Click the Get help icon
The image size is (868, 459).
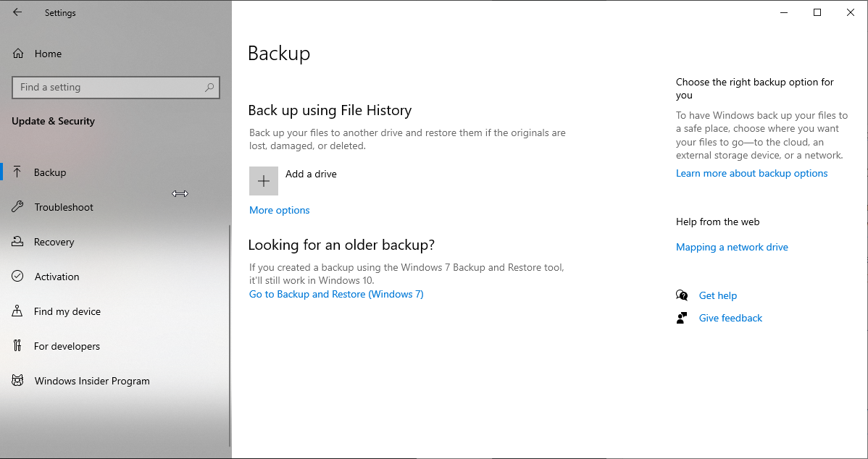pos(682,295)
